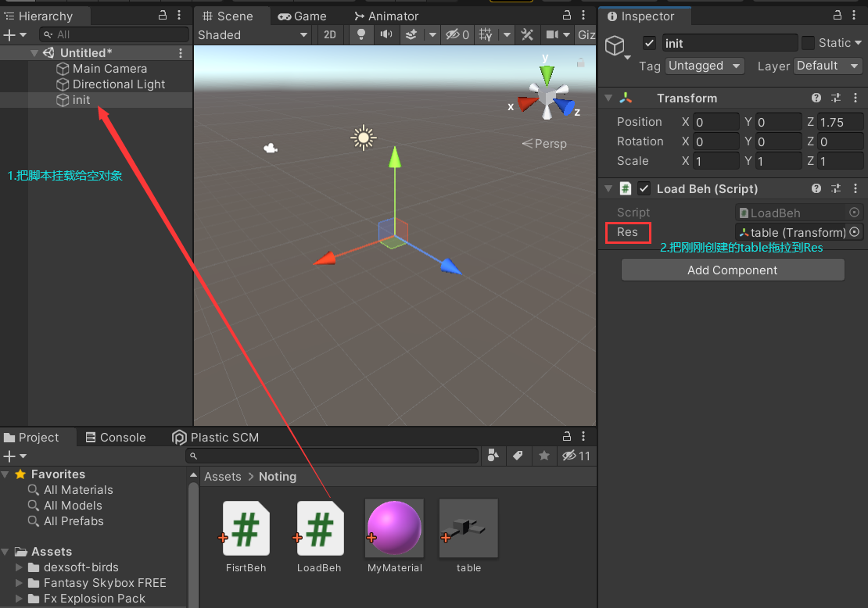Click the blue Z axis of orientation gizmo

(x=565, y=106)
